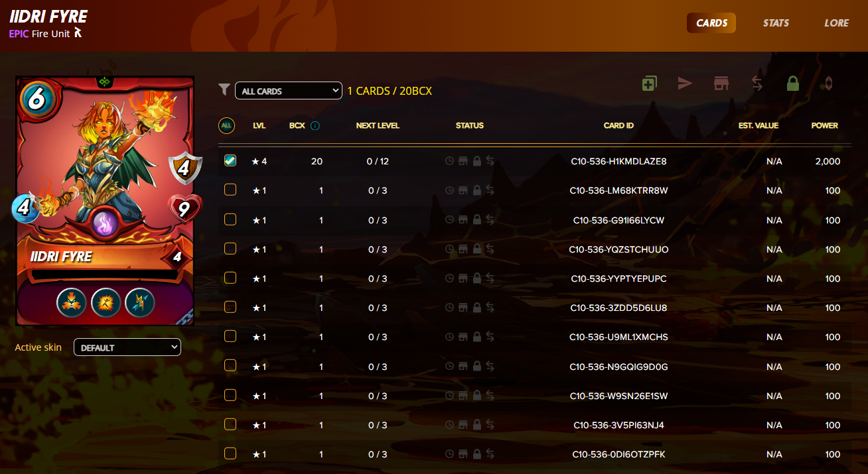Click the funnel filter icon
The height and width of the screenshot is (474, 868).
[224, 89]
